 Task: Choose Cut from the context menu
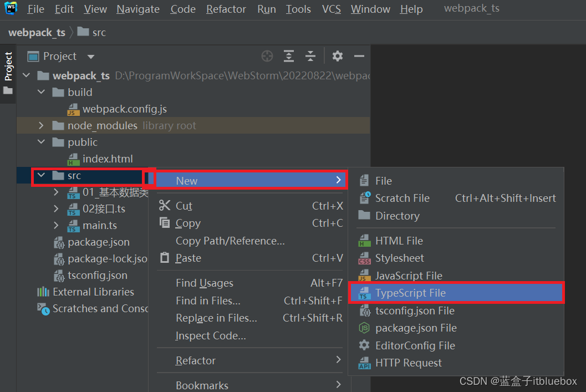point(250,206)
